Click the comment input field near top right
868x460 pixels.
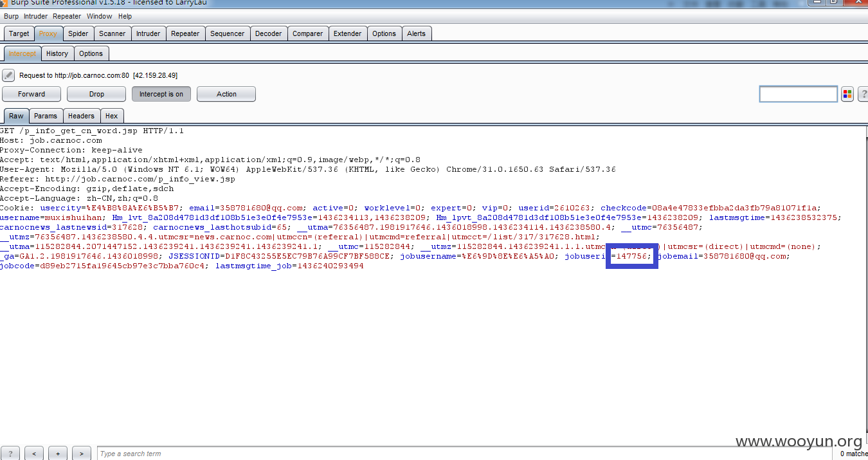coord(799,94)
